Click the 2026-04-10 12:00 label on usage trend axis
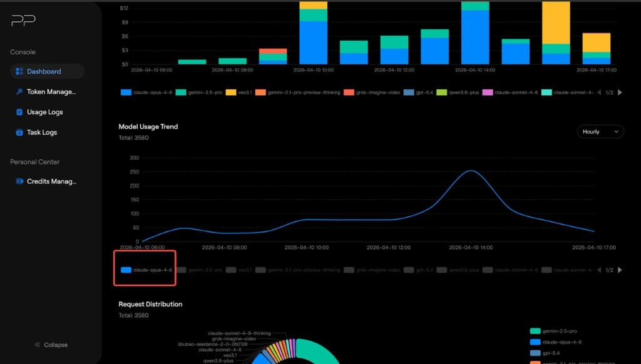This screenshot has width=641, height=364. point(389,248)
